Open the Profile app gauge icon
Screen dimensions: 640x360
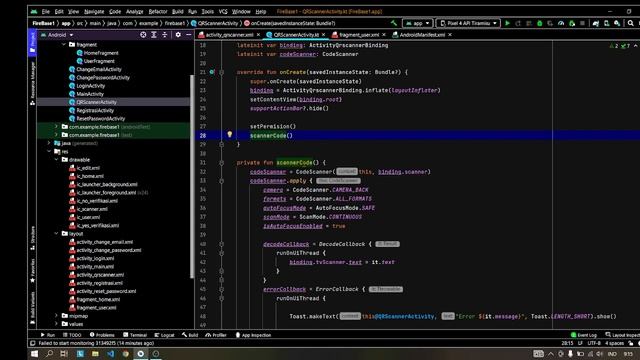(561, 23)
